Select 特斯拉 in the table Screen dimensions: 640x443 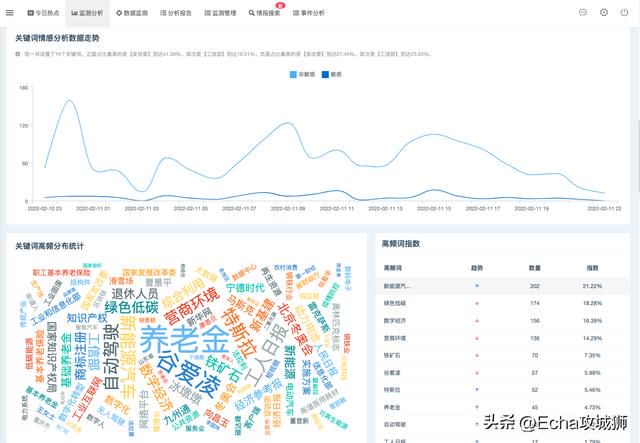point(392,390)
